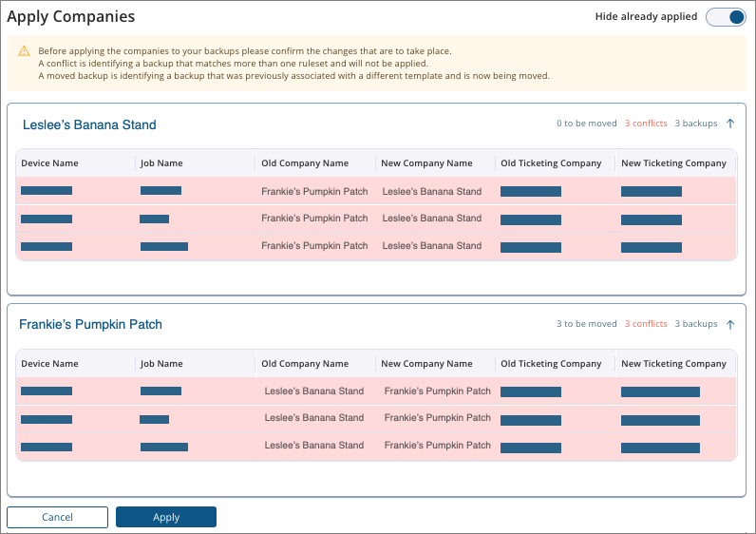Screen dimensions: 756x534
Task: Click the Apply button
Action: click(166, 517)
